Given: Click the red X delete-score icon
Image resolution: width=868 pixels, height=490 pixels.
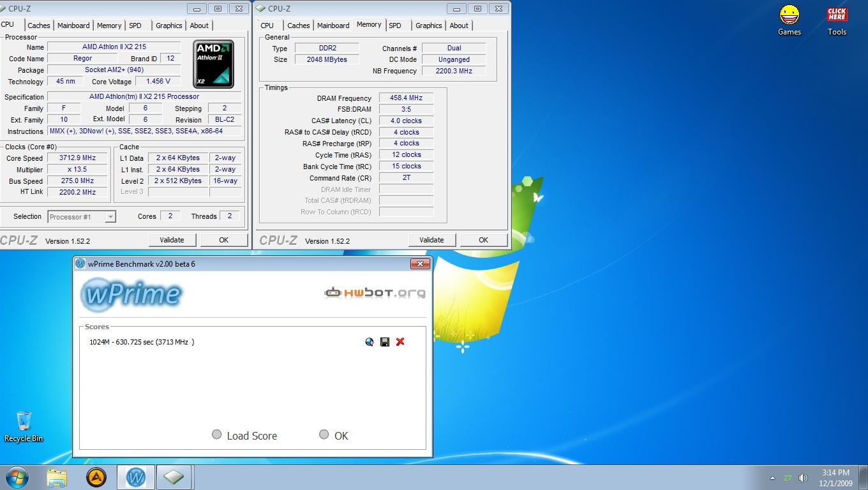Looking at the screenshot, I should 400,342.
